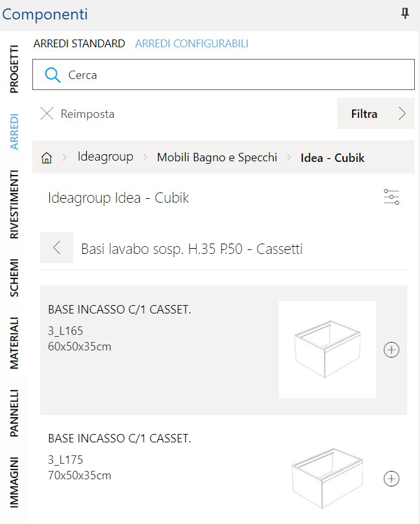Select Idea - Cubik breadcrumb

point(333,157)
